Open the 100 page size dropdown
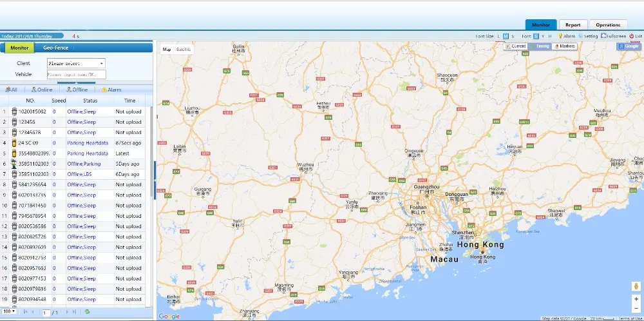644x321 pixels. tap(8, 311)
